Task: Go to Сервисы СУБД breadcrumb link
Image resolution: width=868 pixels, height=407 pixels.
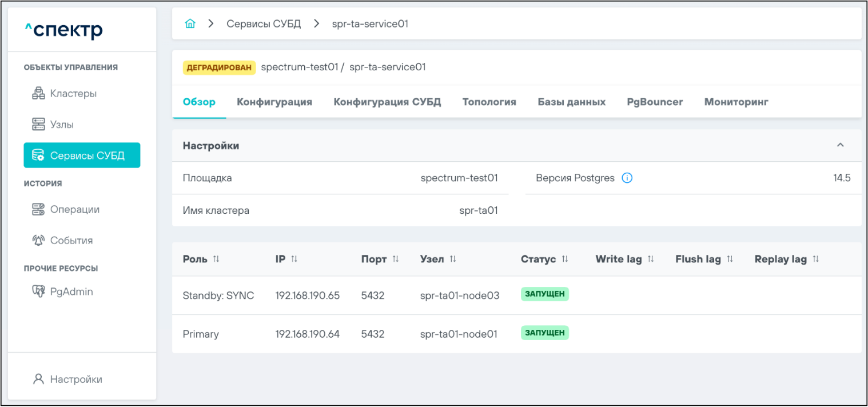Action: click(x=264, y=24)
